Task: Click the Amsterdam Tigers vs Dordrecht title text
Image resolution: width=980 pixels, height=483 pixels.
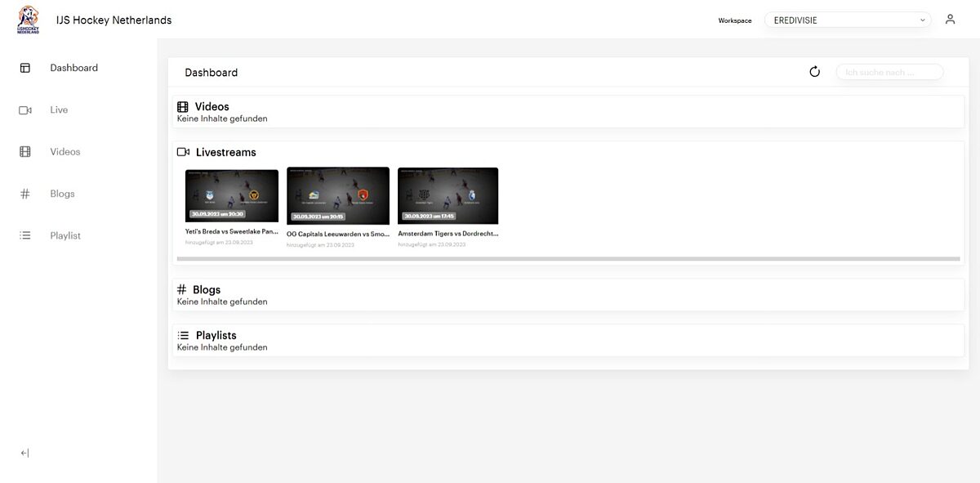Action: click(448, 234)
